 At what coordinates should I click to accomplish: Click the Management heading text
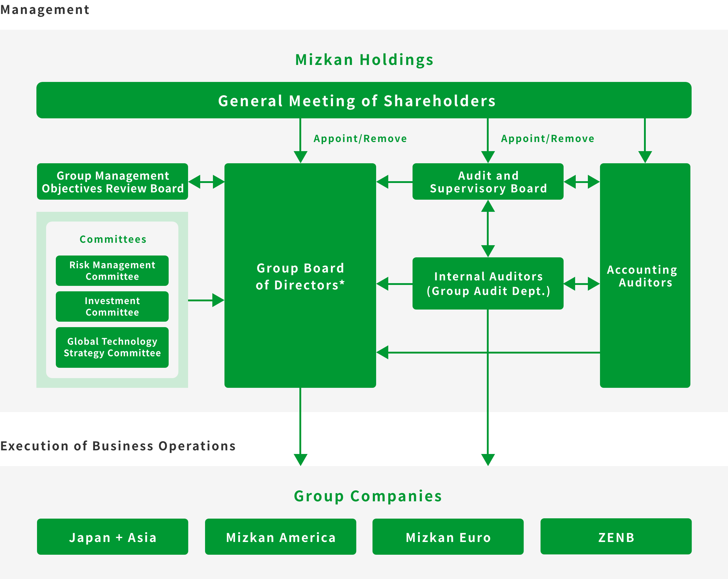point(45,9)
